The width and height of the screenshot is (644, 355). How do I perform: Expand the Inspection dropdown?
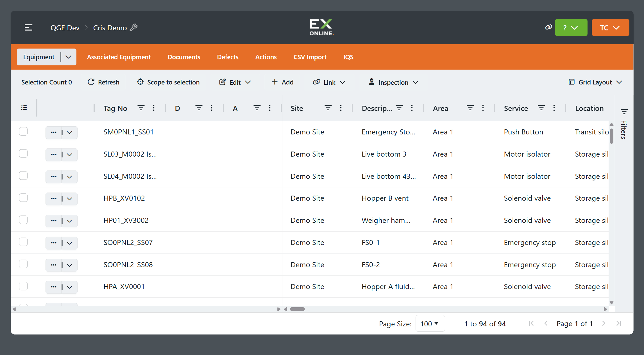[x=394, y=82]
